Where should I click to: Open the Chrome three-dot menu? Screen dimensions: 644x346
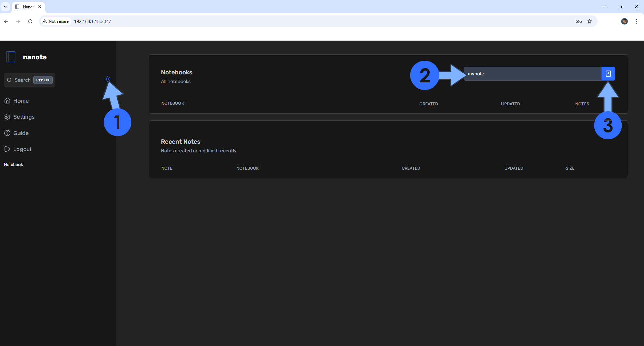[x=637, y=21]
